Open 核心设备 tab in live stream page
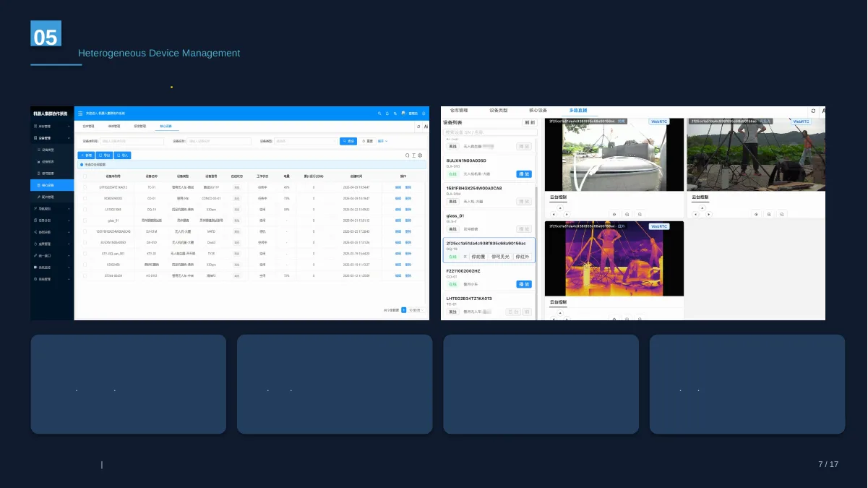Viewport: 868px width, 488px height. 538,111
